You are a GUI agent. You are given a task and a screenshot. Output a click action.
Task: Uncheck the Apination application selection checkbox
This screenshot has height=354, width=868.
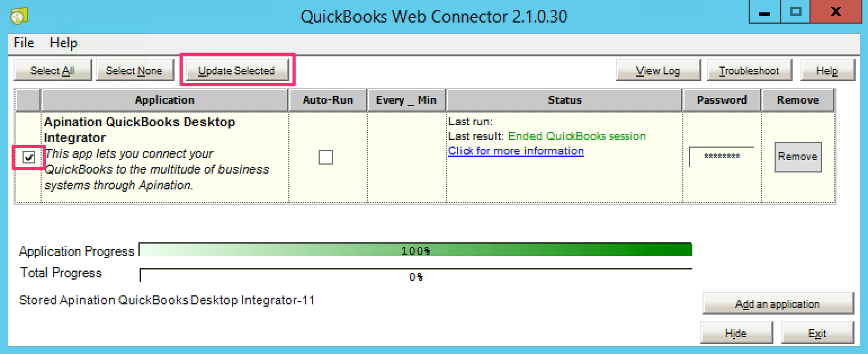(x=29, y=158)
